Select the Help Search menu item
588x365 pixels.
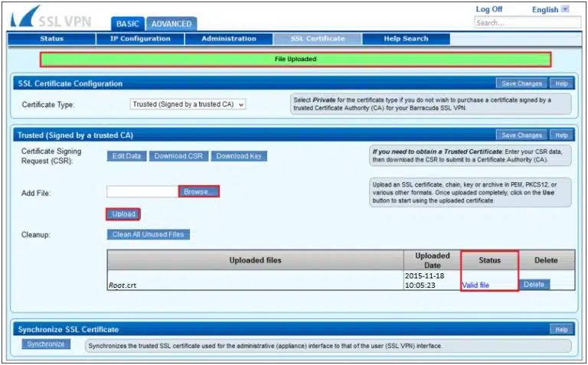pos(406,39)
